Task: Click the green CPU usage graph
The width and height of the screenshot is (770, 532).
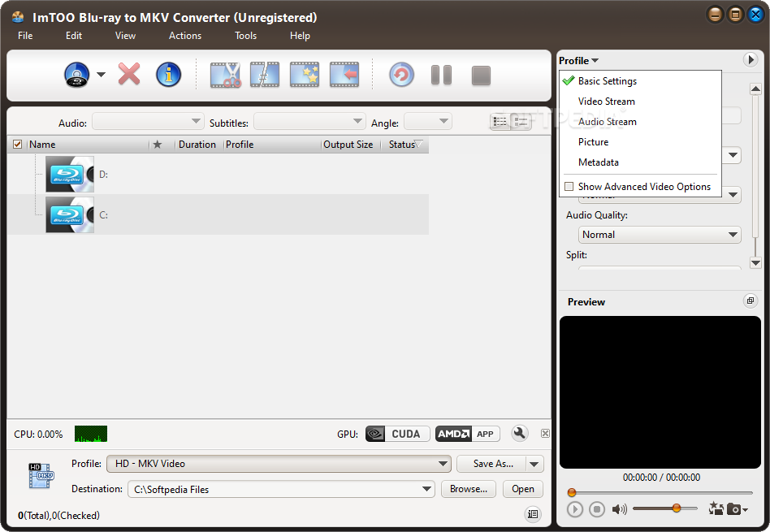Action: pyautogui.click(x=91, y=434)
